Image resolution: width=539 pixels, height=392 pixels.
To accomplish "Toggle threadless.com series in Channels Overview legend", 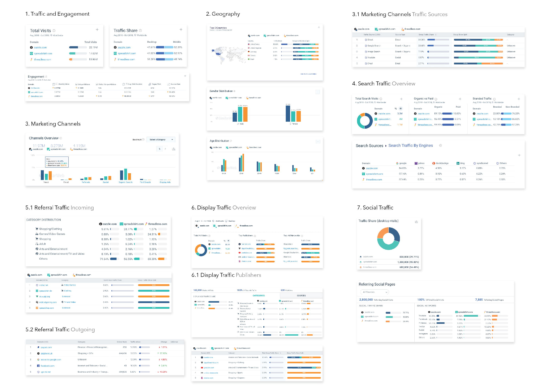I will click(x=79, y=149).
